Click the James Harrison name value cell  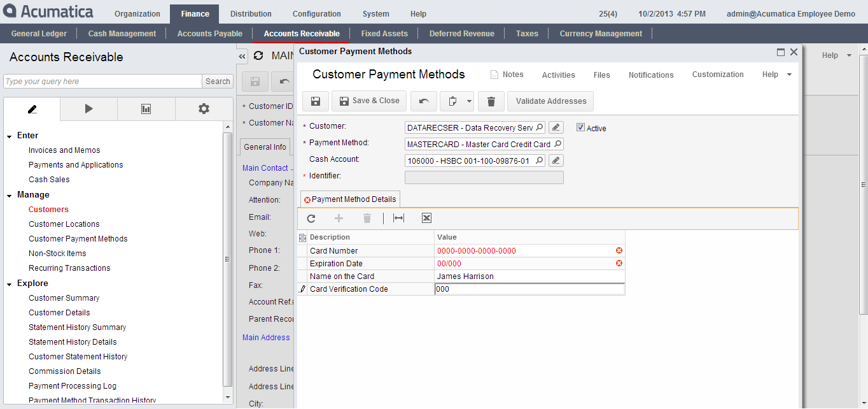pos(529,276)
